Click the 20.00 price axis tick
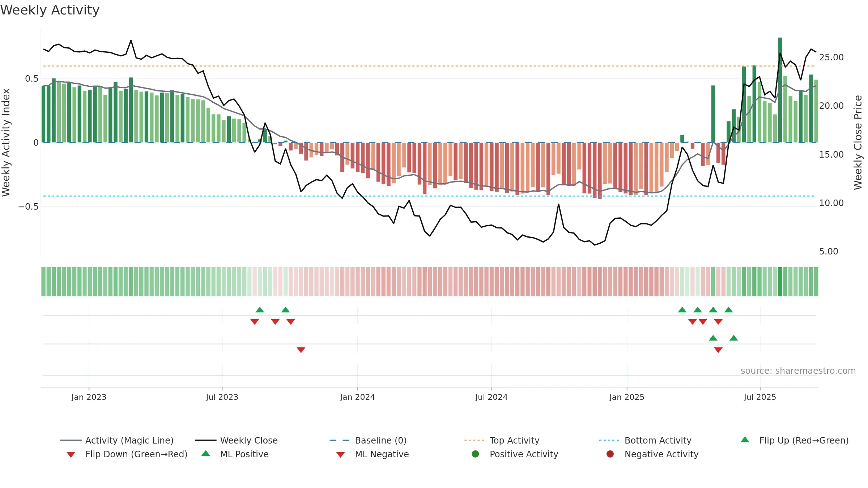 point(831,106)
